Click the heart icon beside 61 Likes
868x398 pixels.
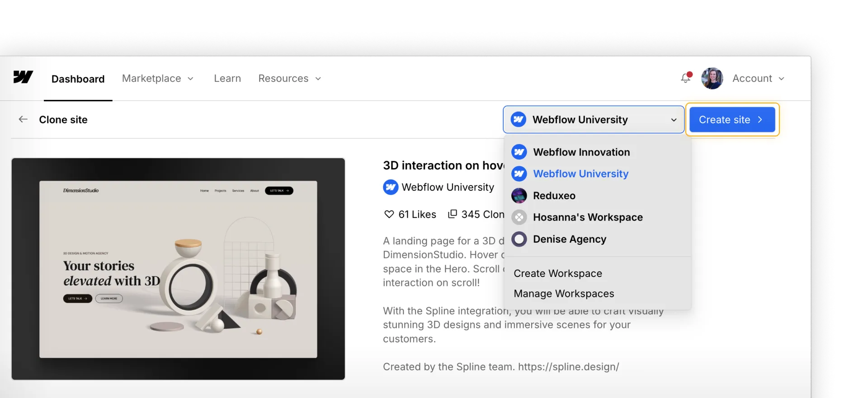coord(389,214)
